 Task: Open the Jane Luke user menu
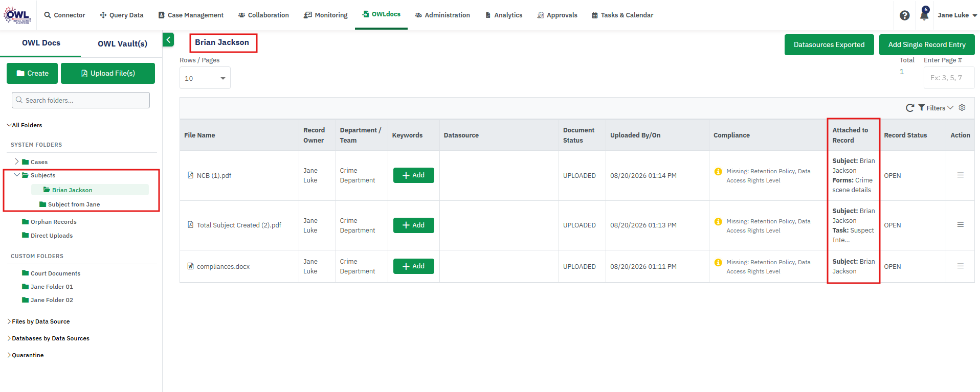[957, 15]
